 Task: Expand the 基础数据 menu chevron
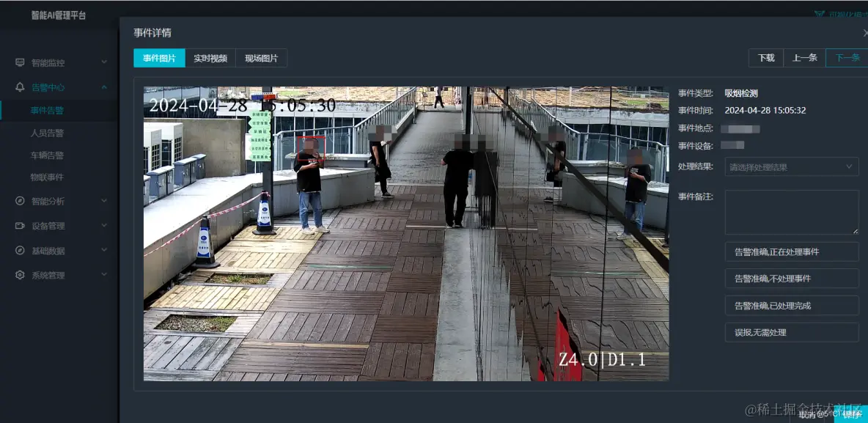pos(104,250)
